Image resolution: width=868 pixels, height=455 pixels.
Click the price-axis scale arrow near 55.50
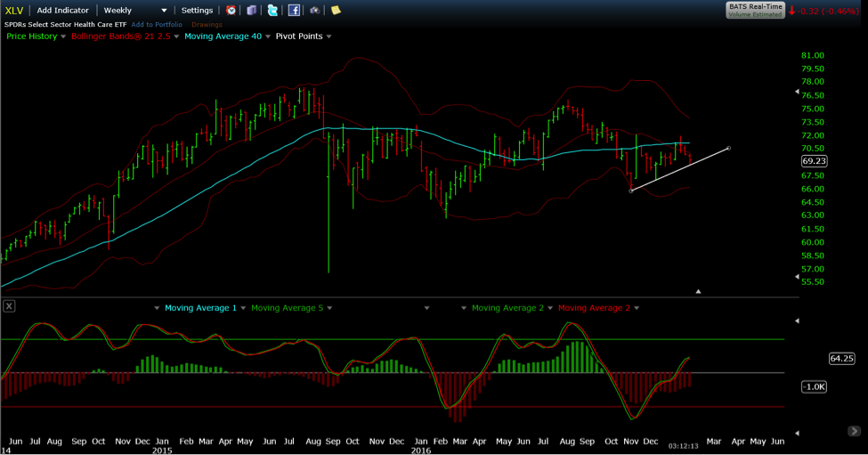coord(797,276)
